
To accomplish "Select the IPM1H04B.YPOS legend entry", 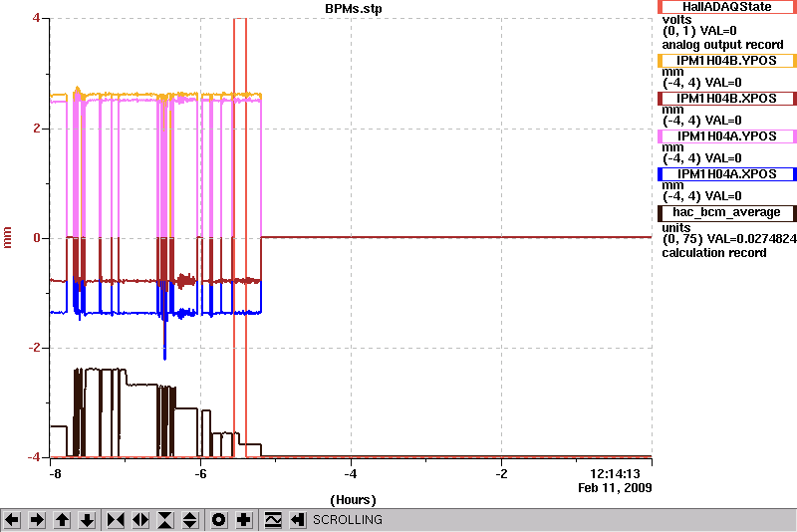I will (x=727, y=61).
